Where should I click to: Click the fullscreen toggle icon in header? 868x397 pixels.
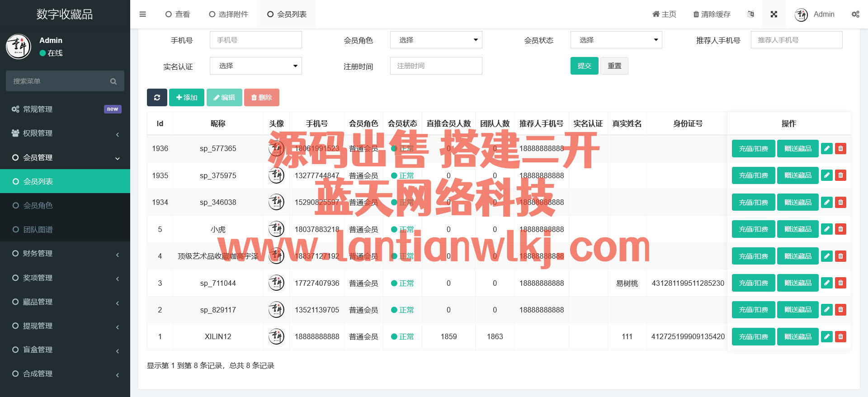(774, 14)
